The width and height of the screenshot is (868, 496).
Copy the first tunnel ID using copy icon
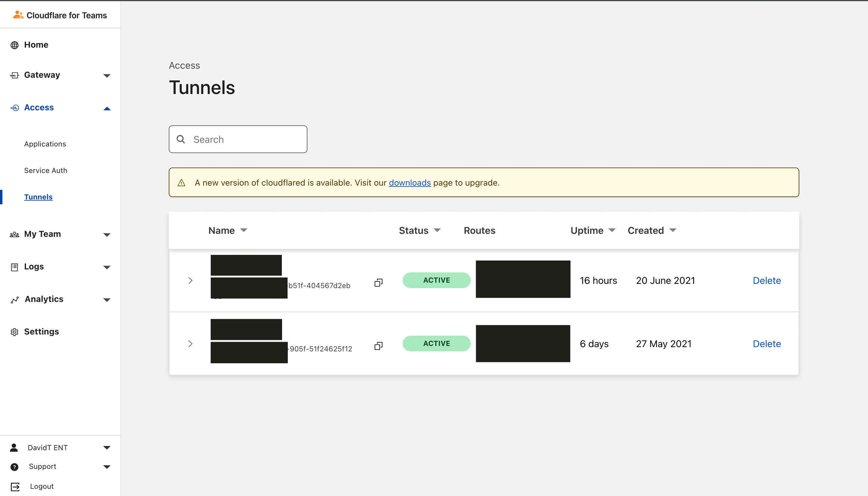pos(378,282)
